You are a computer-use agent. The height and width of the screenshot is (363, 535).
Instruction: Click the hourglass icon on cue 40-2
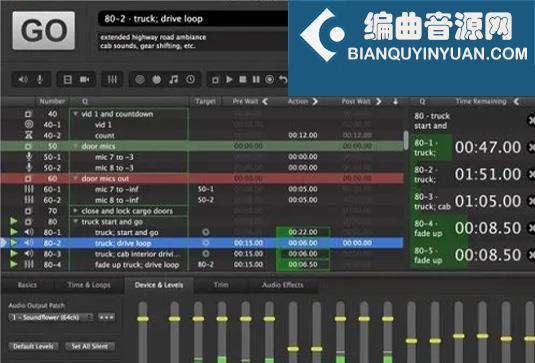tap(29, 135)
